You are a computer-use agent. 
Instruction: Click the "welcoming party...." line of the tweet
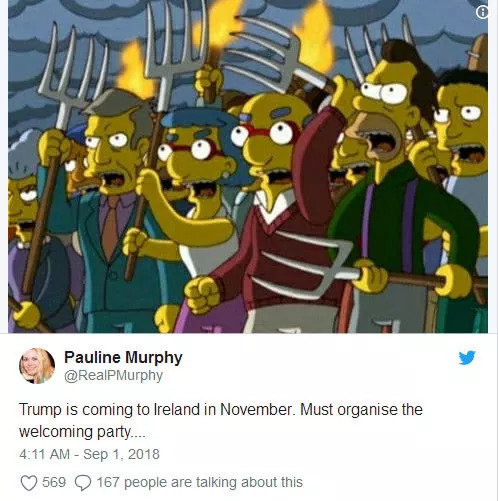[82, 432]
